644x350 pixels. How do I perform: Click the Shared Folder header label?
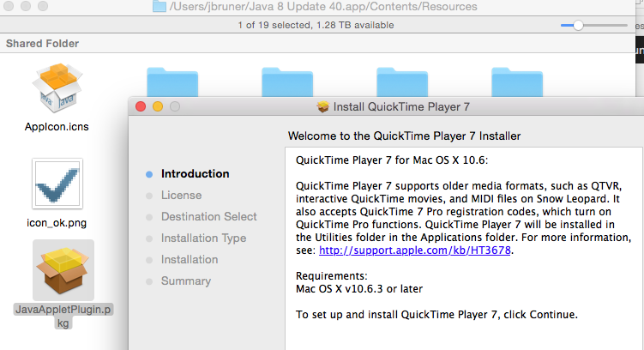42,44
